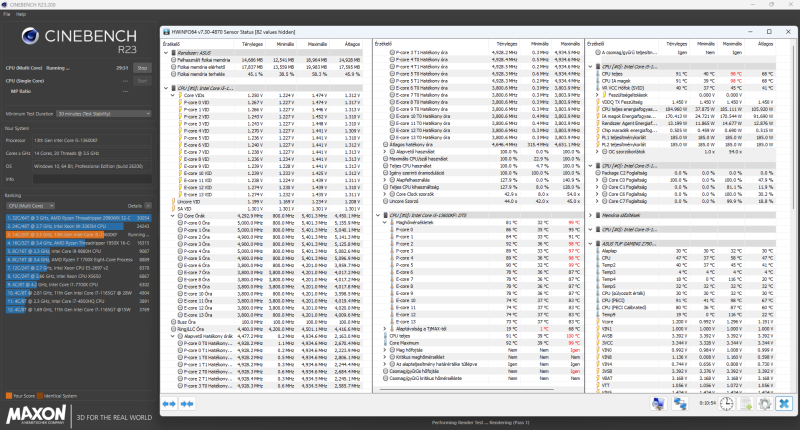This screenshot has height=430, width=800.
Task: Reset min/max values with the clock icon
Action: [727, 404]
